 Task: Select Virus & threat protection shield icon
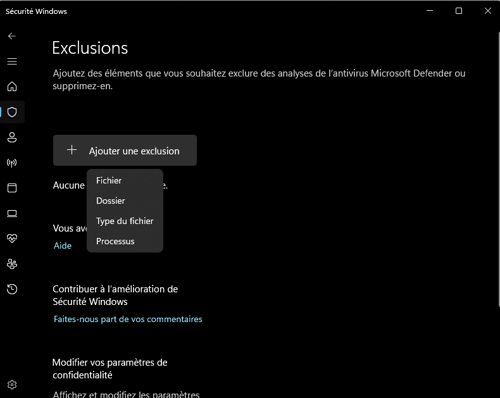pos(12,112)
